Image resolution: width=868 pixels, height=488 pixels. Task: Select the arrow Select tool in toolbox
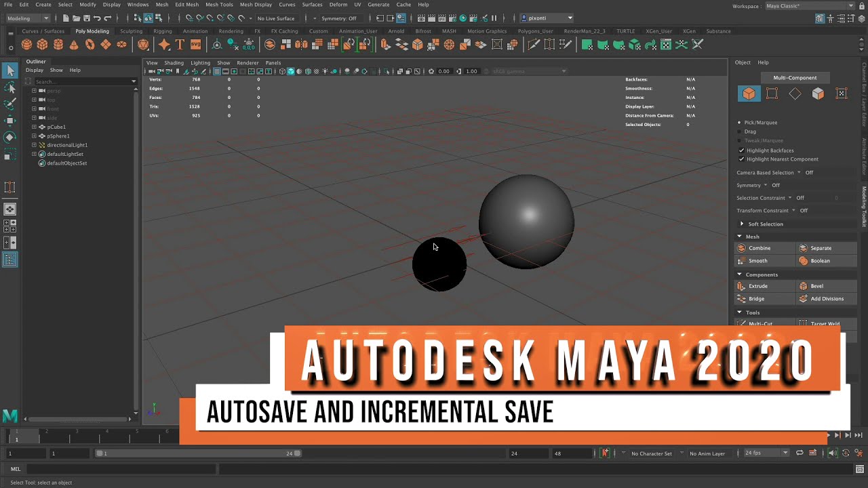[10, 70]
